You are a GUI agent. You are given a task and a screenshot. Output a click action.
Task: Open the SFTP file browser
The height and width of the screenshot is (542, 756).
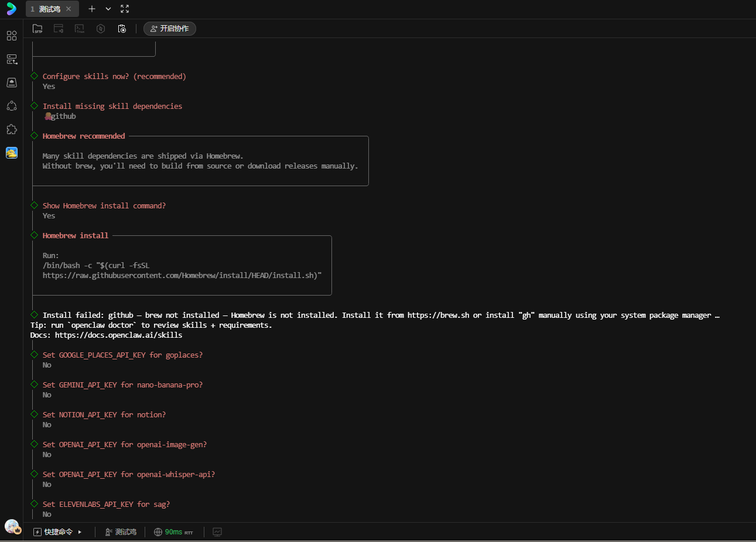pyautogui.click(x=37, y=29)
